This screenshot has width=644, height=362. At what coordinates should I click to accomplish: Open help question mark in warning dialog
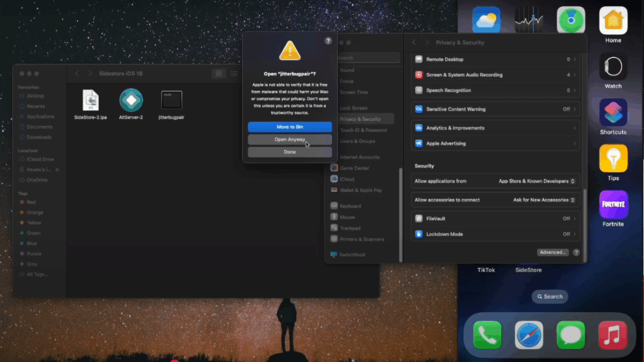click(328, 40)
